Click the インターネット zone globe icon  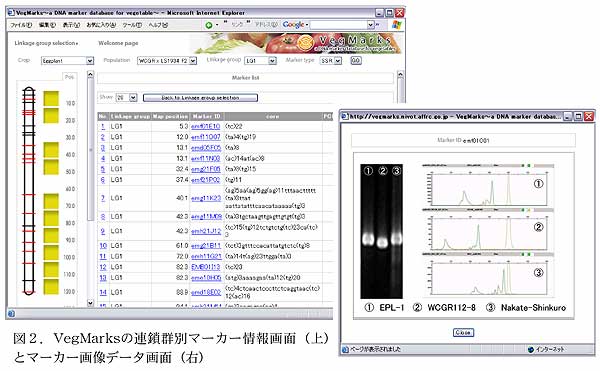(531, 349)
